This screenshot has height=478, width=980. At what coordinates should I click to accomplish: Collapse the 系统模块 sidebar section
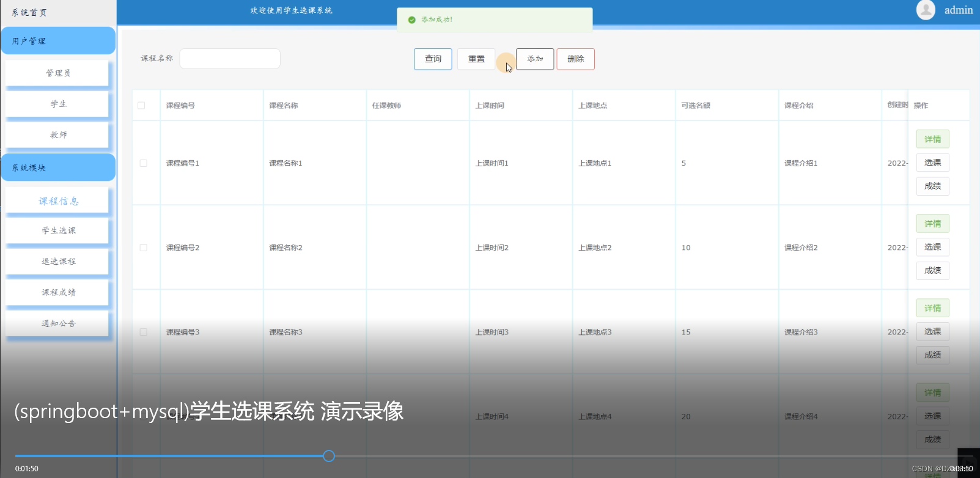(x=58, y=167)
